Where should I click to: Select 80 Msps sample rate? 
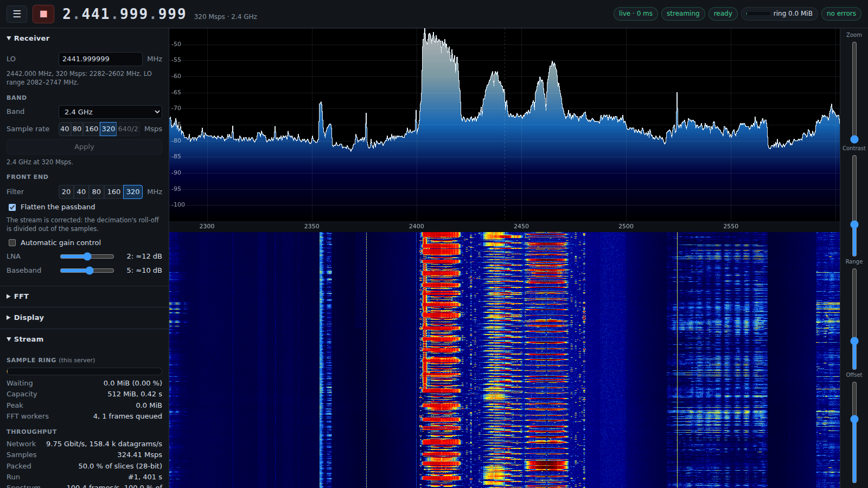77,129
